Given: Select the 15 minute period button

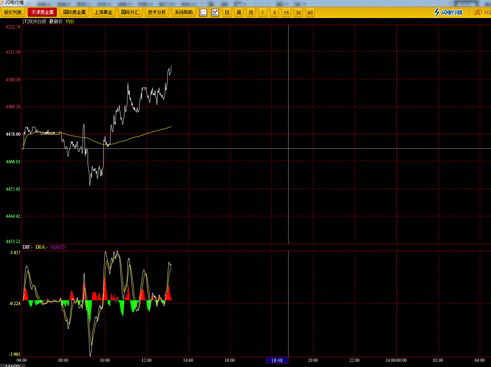Looking at the screenshot, I should pyautogui.click(x=286, y=13).
